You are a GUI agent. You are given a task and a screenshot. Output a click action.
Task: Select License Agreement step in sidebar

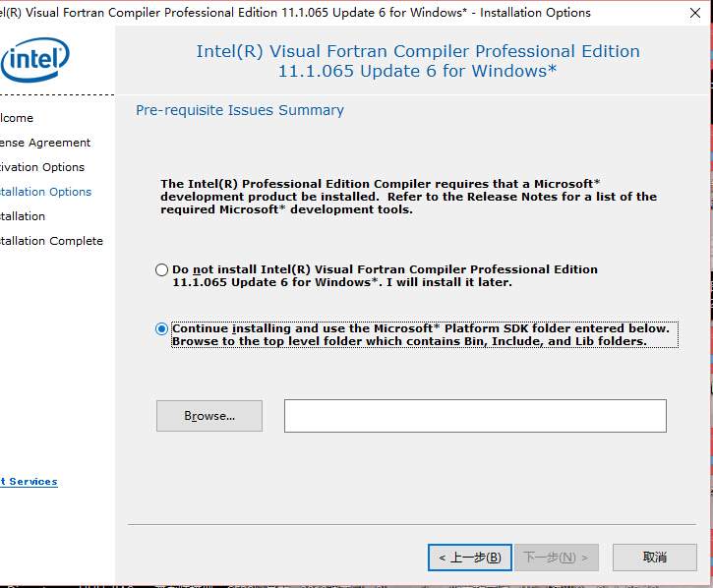click(45, 143)
